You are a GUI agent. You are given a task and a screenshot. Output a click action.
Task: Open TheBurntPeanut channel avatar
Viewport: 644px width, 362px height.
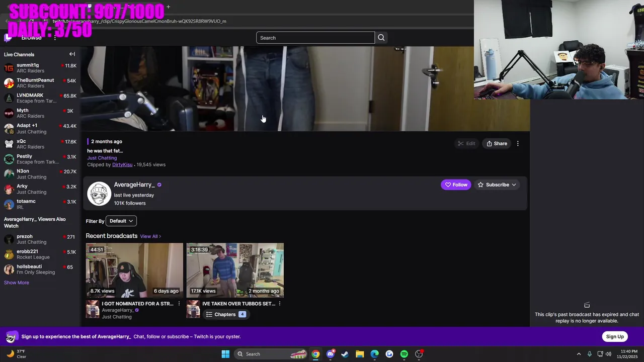coord(9,83)
